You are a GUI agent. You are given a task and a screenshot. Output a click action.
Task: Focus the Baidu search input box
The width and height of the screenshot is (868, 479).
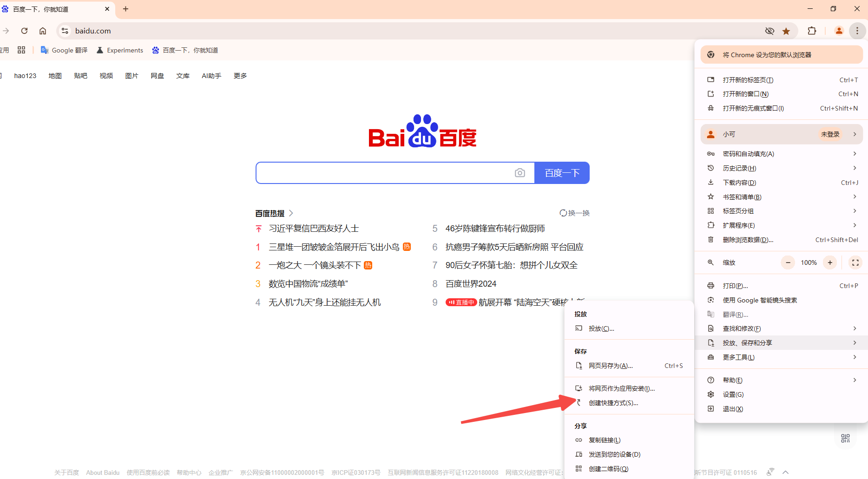tap(385, 173)
